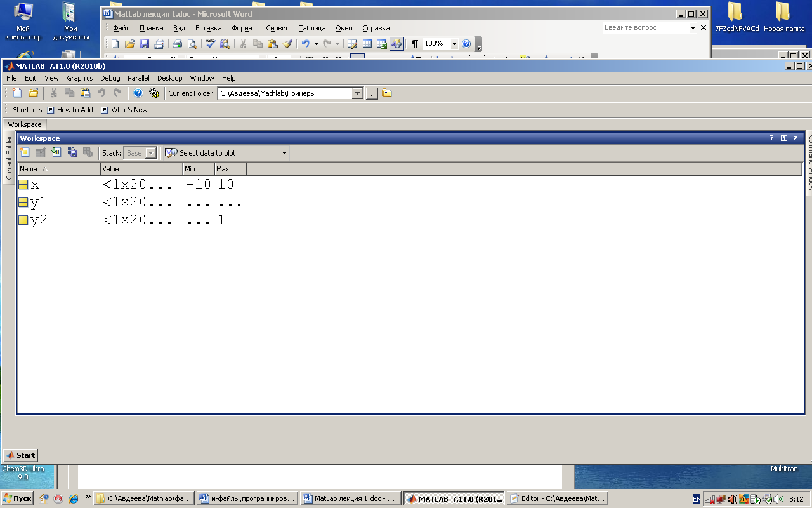Open a file using MATLAB toolbar folder icon

click(x=33, y=93)
